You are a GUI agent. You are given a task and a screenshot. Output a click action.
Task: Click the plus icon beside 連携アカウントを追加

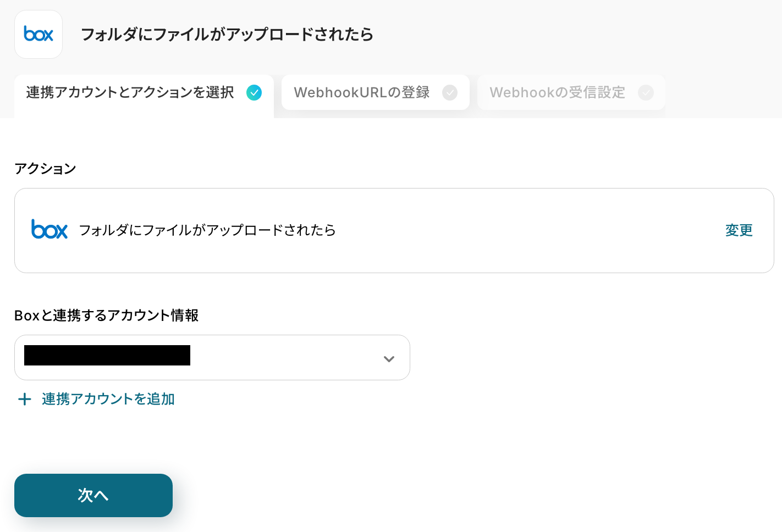click(25, 399)
